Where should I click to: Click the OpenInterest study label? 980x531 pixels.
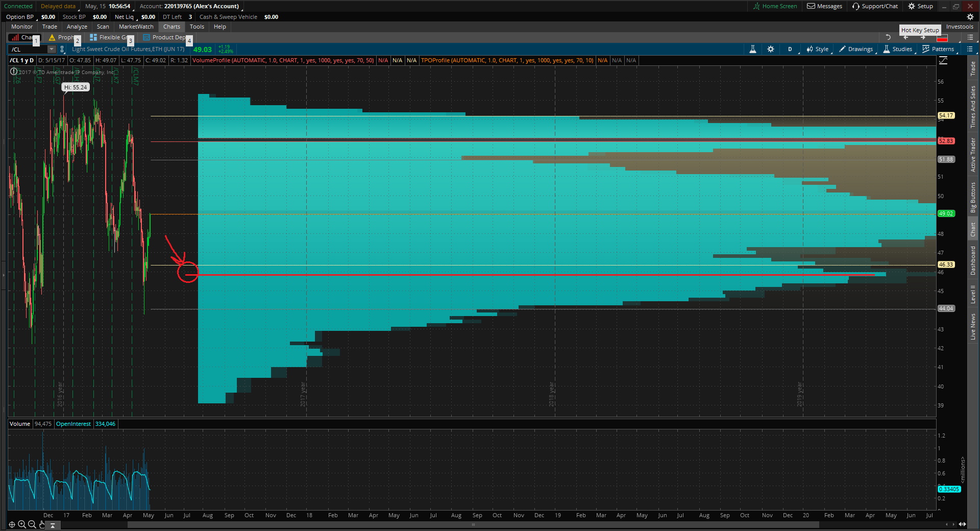point(73,424)
